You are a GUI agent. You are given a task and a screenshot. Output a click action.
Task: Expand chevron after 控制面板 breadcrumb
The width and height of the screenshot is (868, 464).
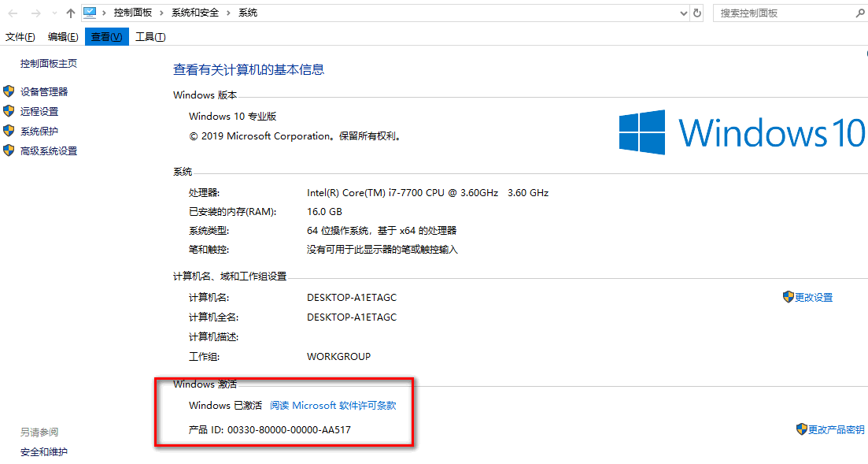(161, 13)
